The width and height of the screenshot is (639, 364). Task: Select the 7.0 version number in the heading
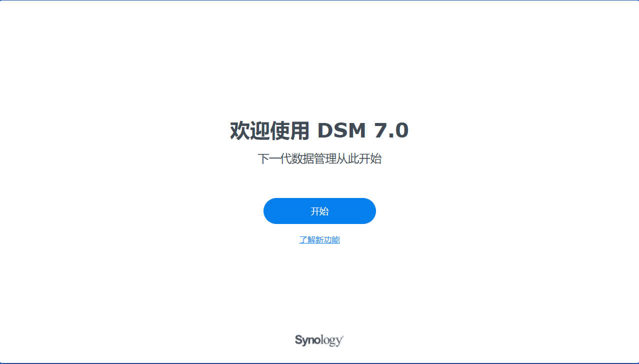(391, 130)
